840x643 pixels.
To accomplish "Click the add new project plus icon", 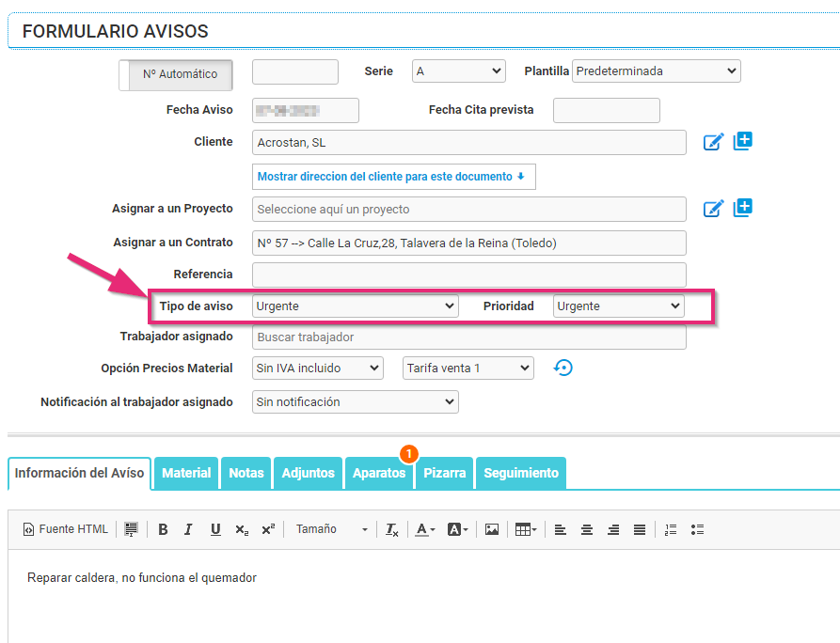I will 743,208.
